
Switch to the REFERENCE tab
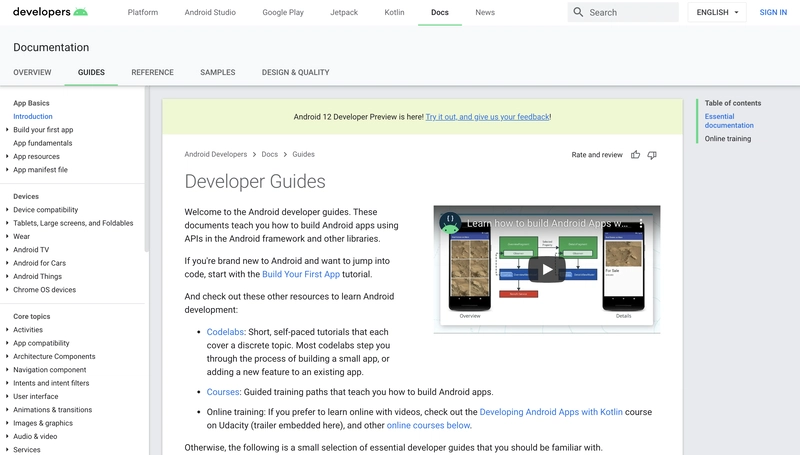tap(153, 72)
